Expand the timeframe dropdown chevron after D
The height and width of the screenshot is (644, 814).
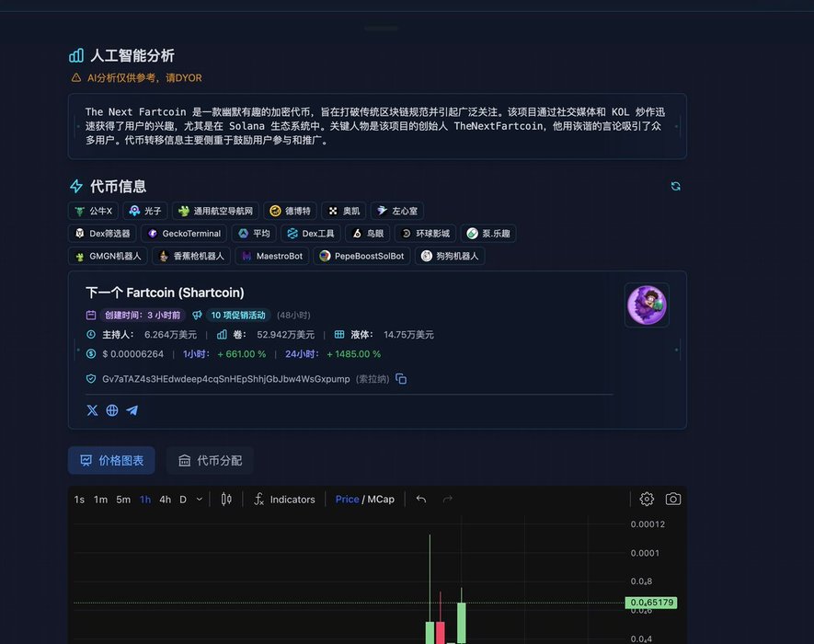tap(200, 500)
